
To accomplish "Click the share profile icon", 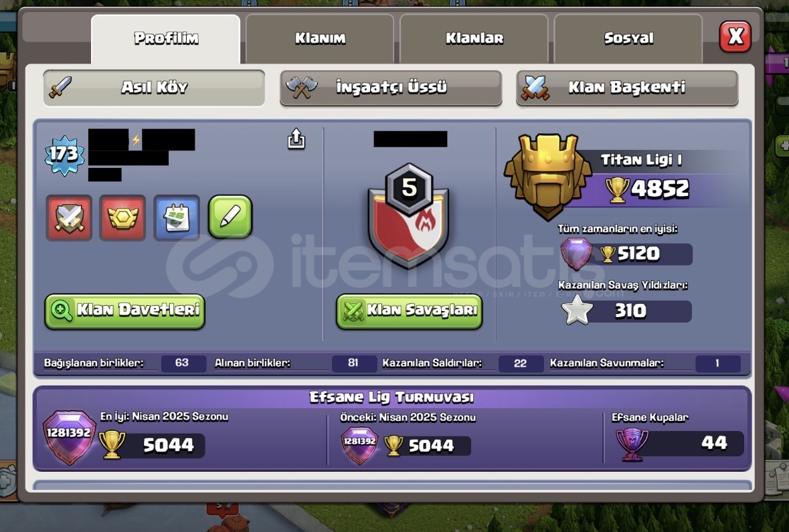I will pyautogui.click(x=296, y=139).
